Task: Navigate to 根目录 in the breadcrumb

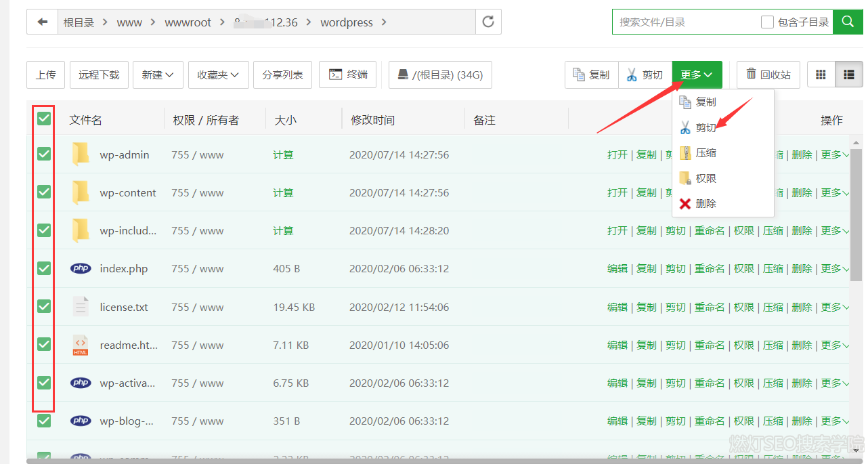Action: 79,22
